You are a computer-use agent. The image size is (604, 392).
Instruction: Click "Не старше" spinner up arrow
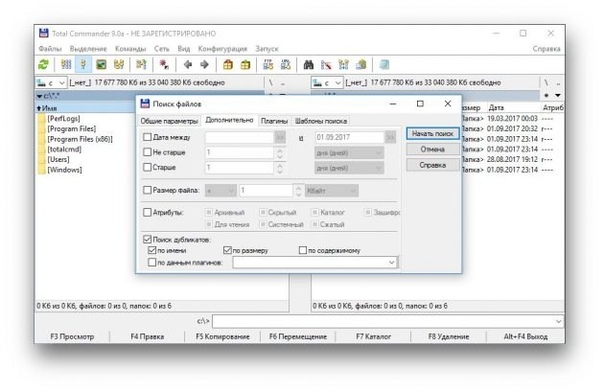pyautogui.click(x=280, y=150)
